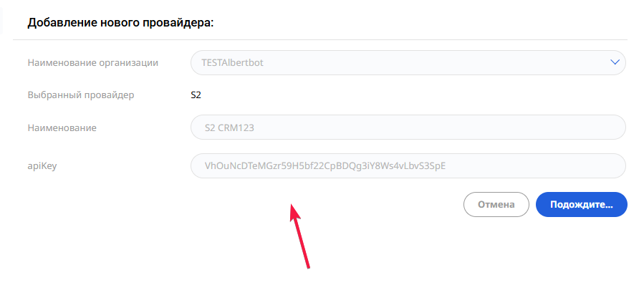Click the divider line under the heading
Viewport: 644px width, 308px height.
pos(320,39)
